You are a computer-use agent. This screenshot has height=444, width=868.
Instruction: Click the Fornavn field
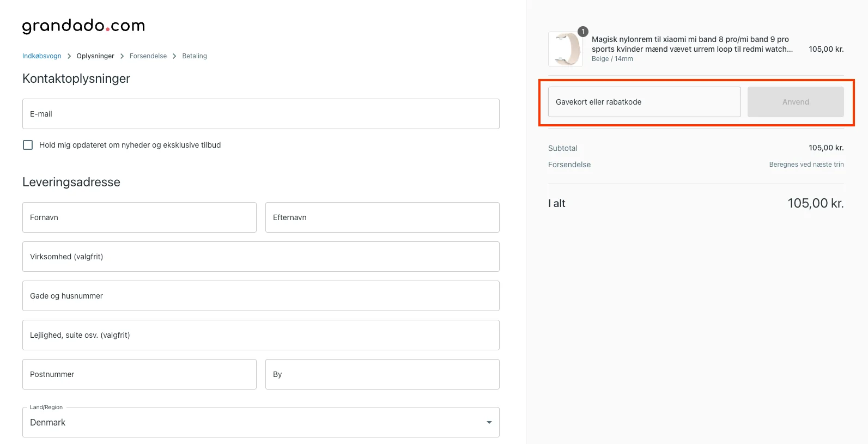139,217
